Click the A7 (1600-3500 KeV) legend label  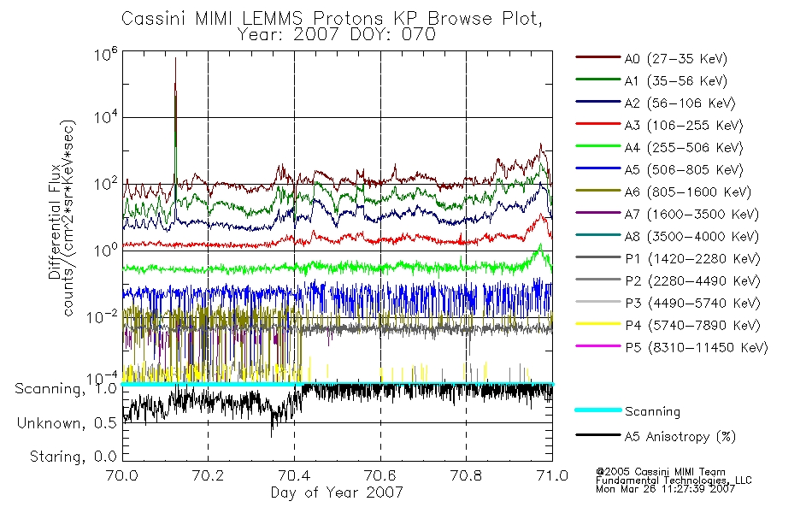(691, 214)
